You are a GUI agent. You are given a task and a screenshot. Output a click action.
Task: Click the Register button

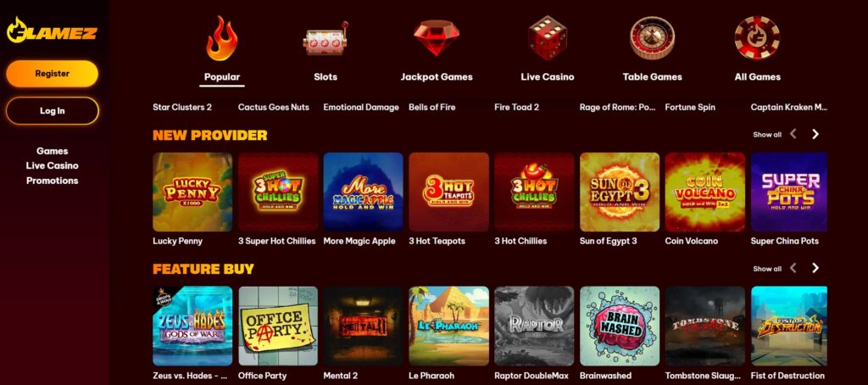click(x=52, y=74)
